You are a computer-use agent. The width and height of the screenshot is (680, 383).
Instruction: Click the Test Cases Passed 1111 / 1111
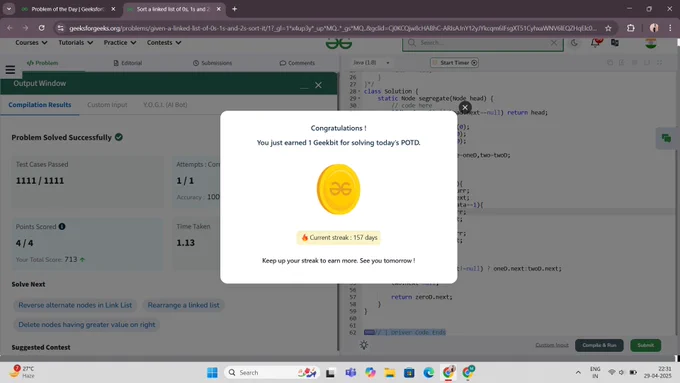pyautogui.click(x=40, y=180)
